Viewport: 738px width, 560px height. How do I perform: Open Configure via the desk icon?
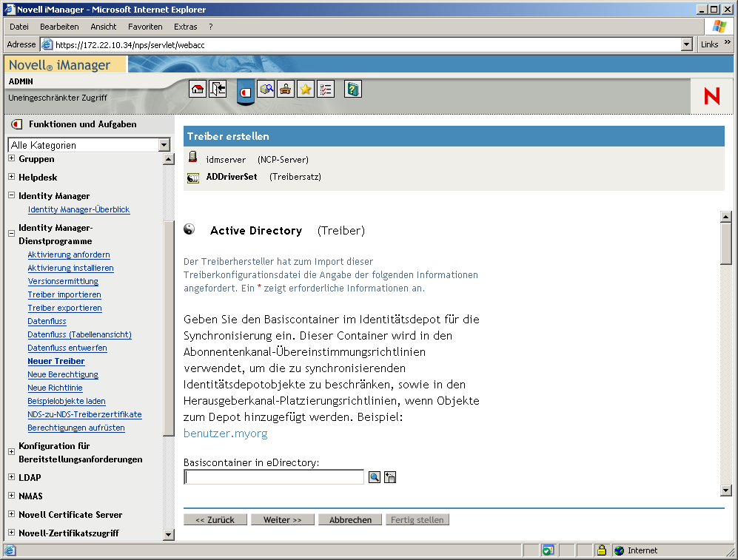click(x=285, y=88)
